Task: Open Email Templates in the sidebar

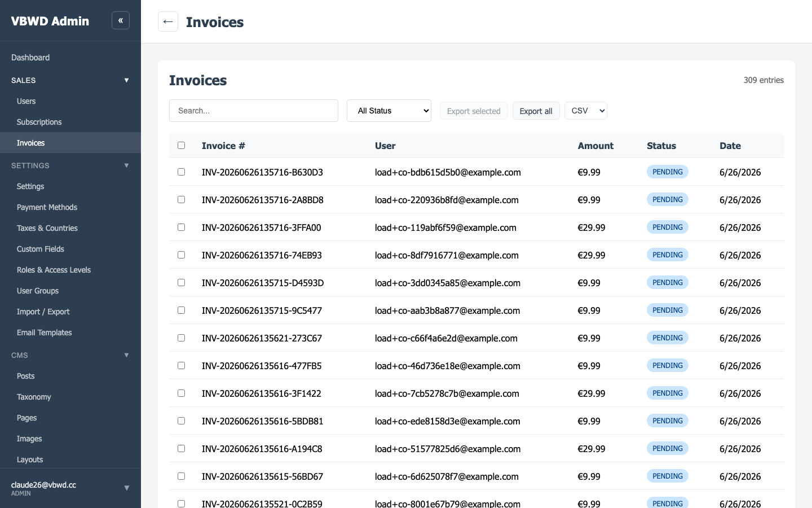Action: point(70,332)
